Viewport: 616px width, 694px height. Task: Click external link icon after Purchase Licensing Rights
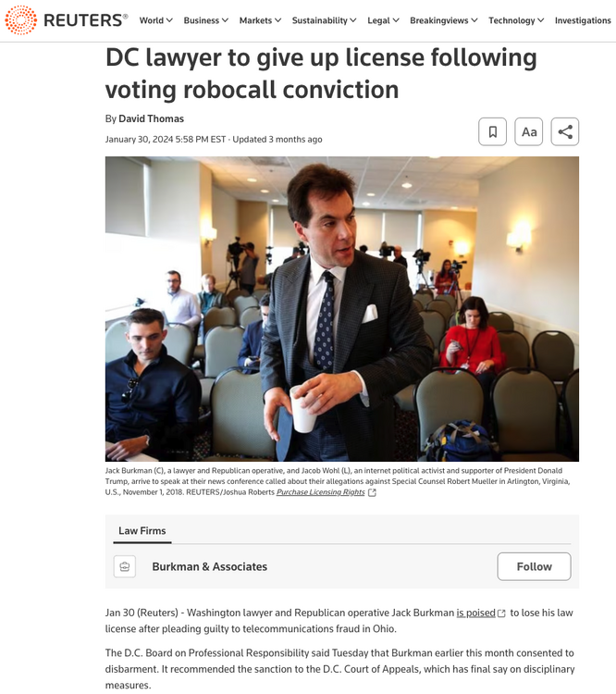372,492
